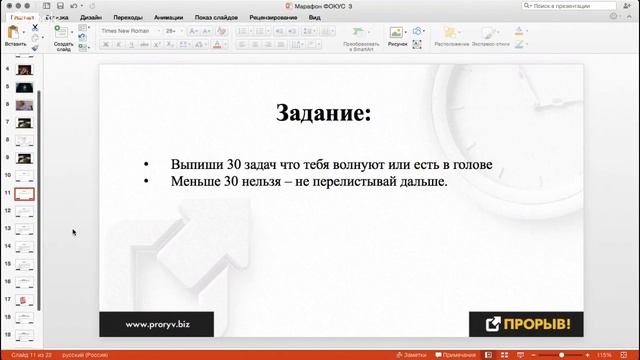Viewport: 640px width, 360px height.
Task: Toggle center text alignment
Action: tap(255, 44)
